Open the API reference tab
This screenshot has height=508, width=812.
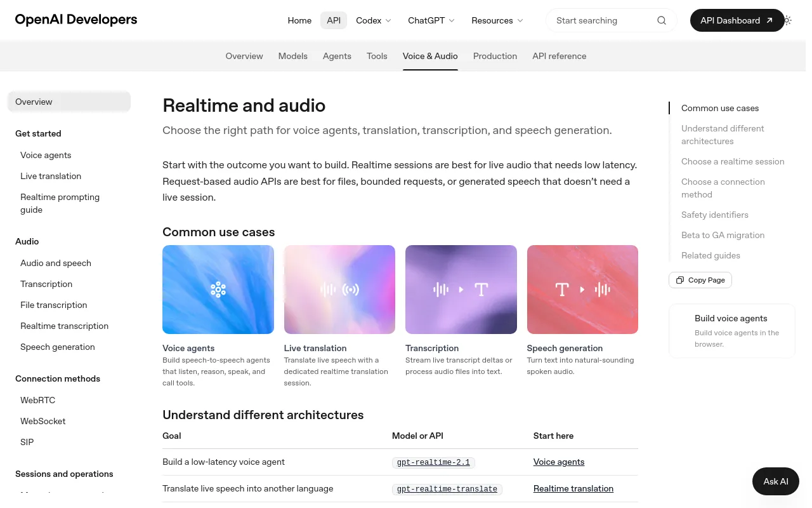click(560, 56)
